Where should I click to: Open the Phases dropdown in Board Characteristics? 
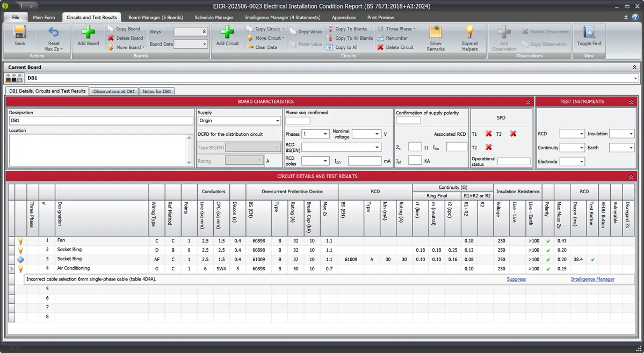pos(325,134)
